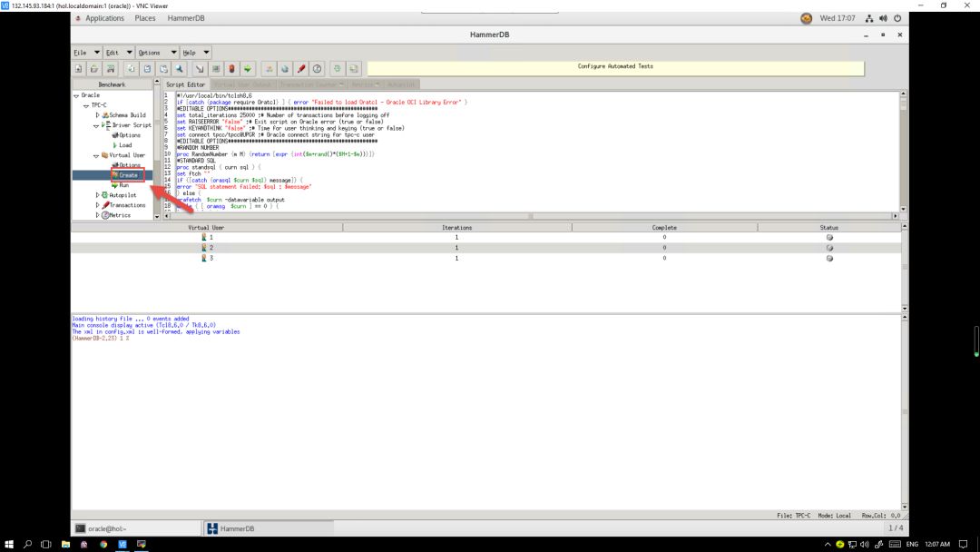The width and height of the screenshot is (980, 552).
Task: Open the Applications menu in top panel
Action: [104, 18]
